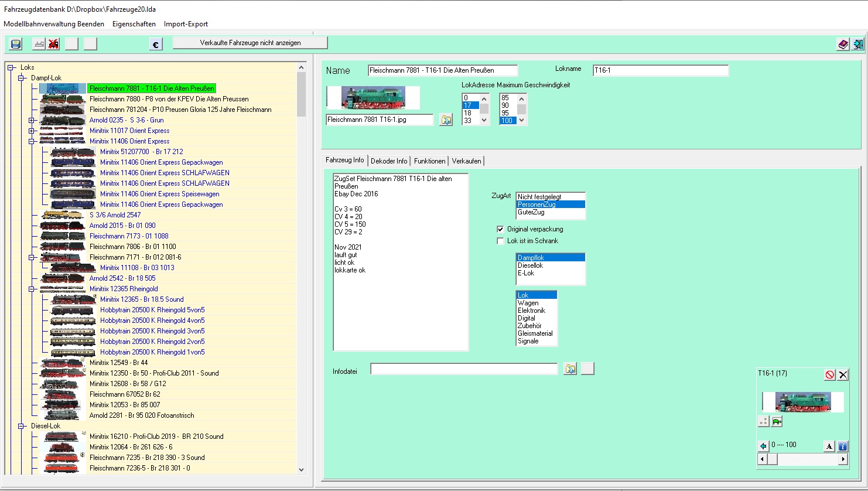The height and width of the screenshot is (491, 868).
Task: Collapse the Minitrix 11406 Orient Express node
Action: click(x=32, y=141)
